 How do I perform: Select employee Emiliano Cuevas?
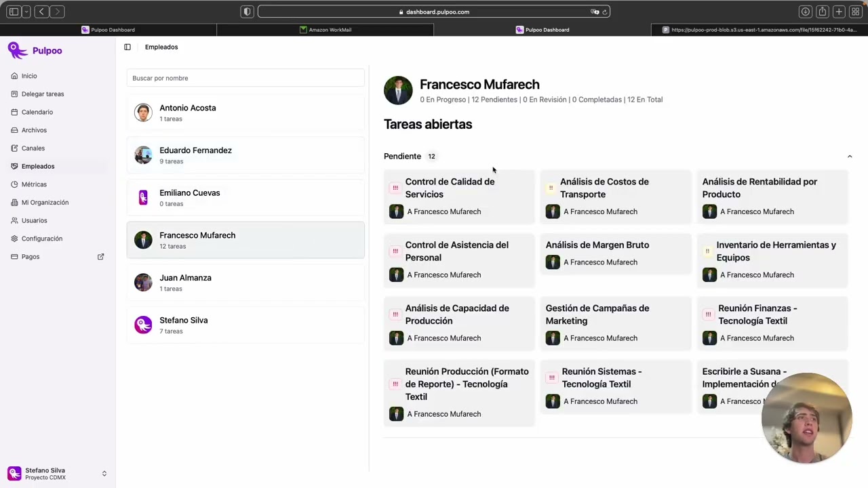(245, 198)
